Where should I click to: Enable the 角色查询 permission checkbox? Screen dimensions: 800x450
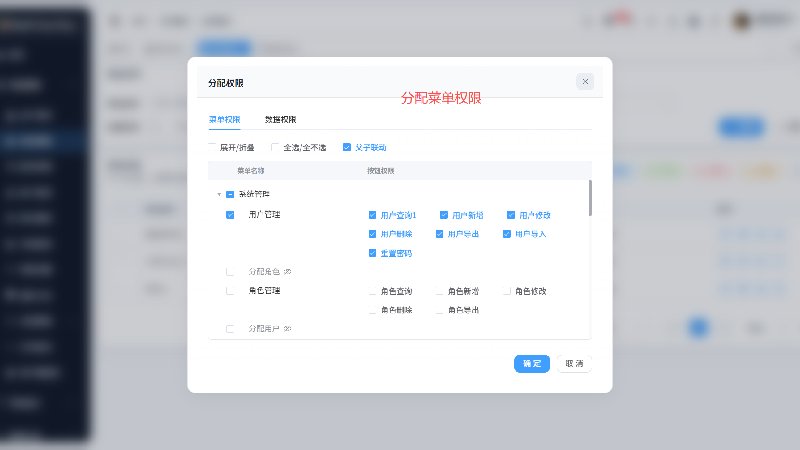[x=372, y=291]
